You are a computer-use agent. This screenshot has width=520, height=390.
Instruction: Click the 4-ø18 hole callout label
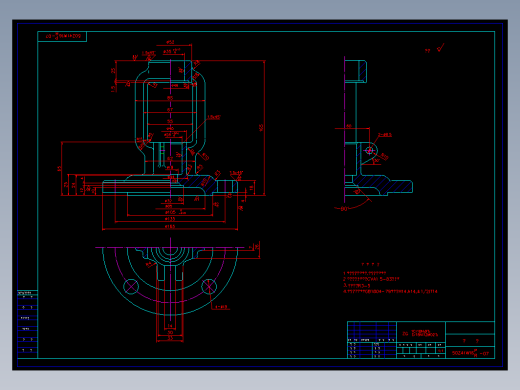click(x=221, y=307)
